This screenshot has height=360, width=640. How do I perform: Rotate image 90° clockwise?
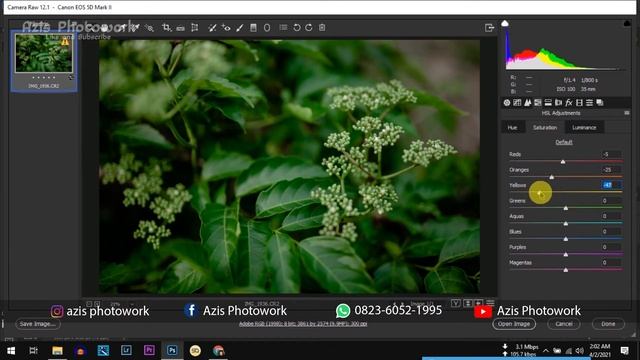(309, 28)
